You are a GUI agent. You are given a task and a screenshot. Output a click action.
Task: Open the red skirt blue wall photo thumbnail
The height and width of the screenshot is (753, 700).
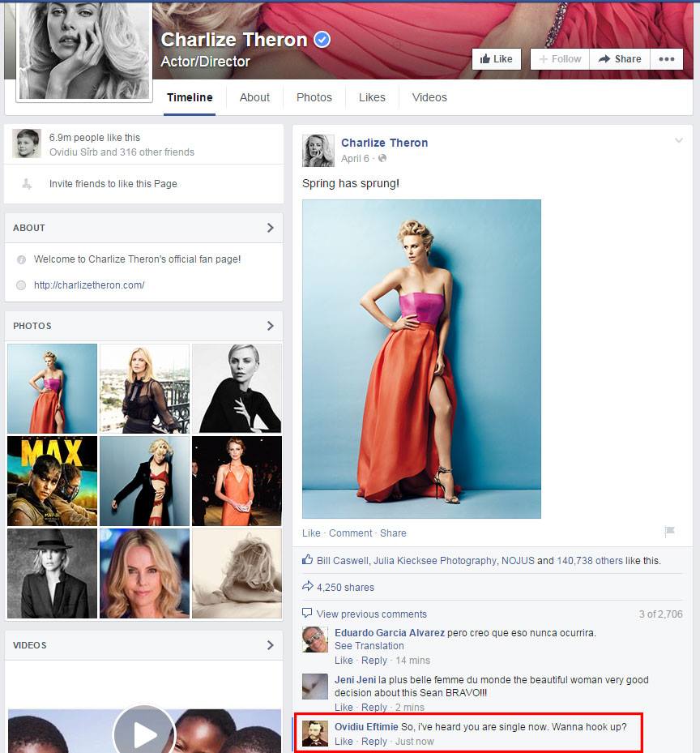pyautogui.click(x=53, y=388)
